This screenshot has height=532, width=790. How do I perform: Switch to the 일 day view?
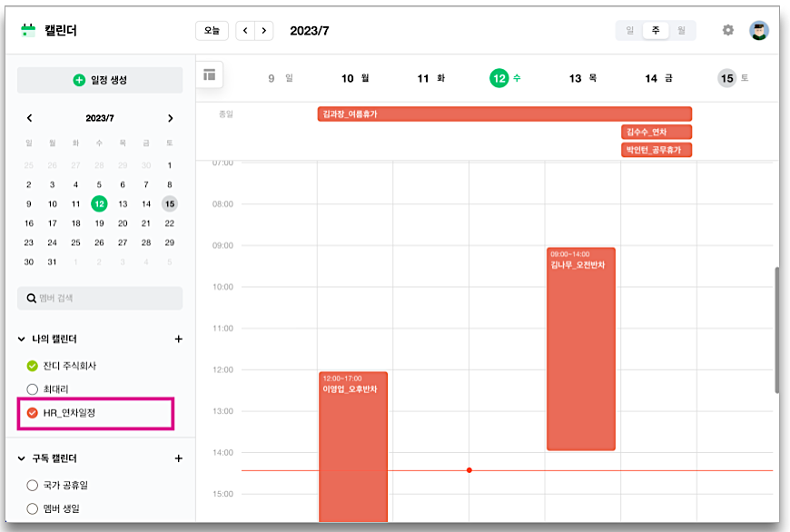[629, 30]
